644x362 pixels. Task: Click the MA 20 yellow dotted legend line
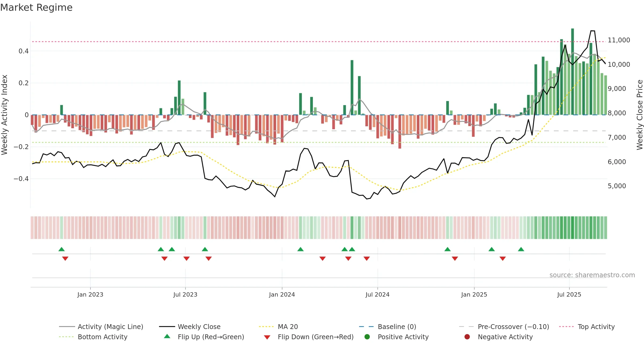[267, 327]
